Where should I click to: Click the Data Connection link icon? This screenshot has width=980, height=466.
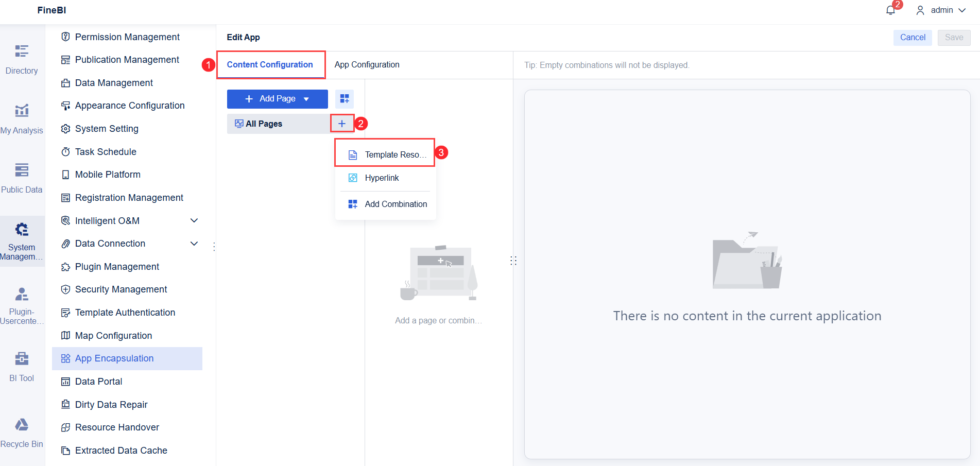click(x=65, y=244)
